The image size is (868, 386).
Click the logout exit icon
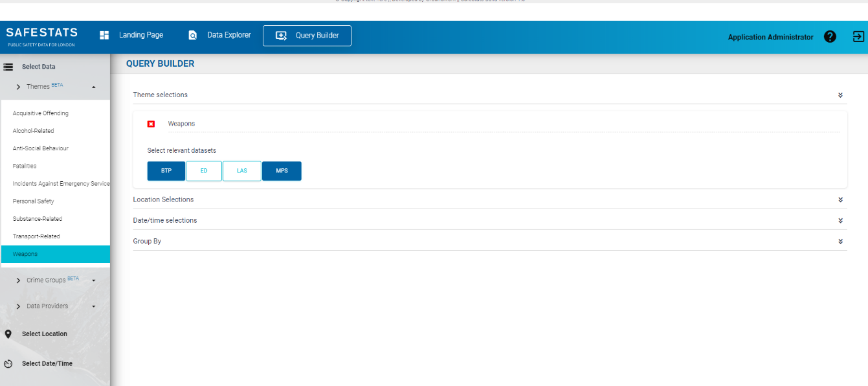pos(858,37)
